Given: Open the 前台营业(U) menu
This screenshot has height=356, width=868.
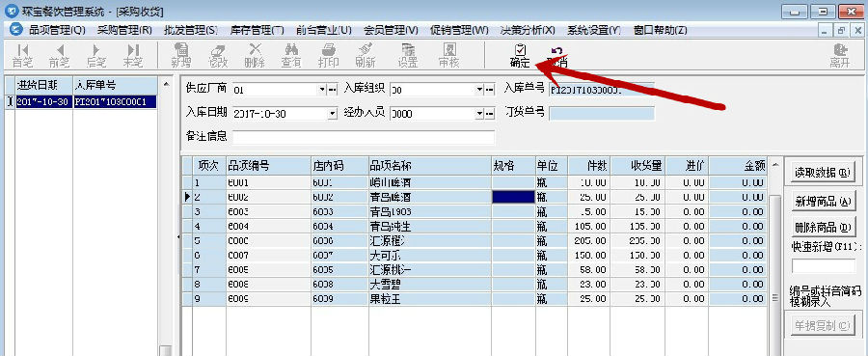Looking at the screenshot, I should tap(324, 31).
